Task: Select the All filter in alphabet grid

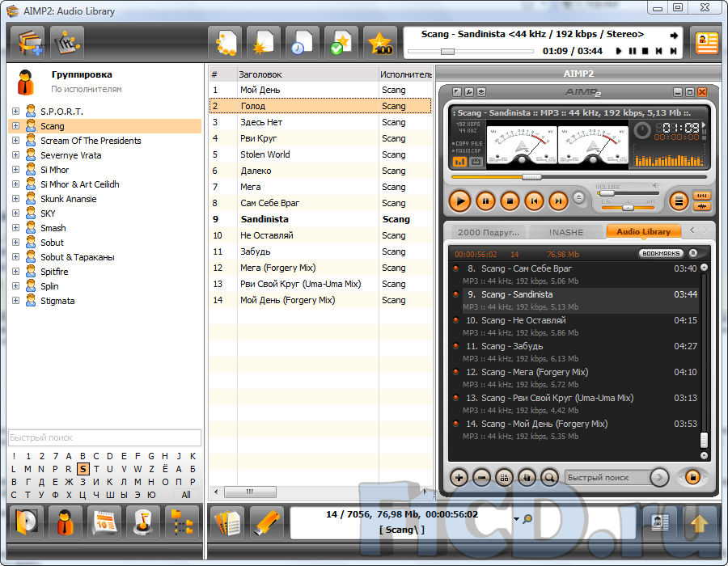Action: pyautogui.click(x=186, y=495)
